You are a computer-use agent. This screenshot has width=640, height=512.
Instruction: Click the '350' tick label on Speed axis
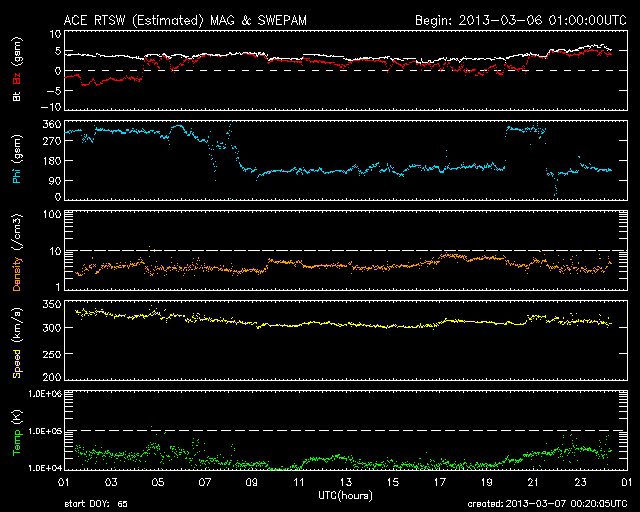[x=52, y=305]
